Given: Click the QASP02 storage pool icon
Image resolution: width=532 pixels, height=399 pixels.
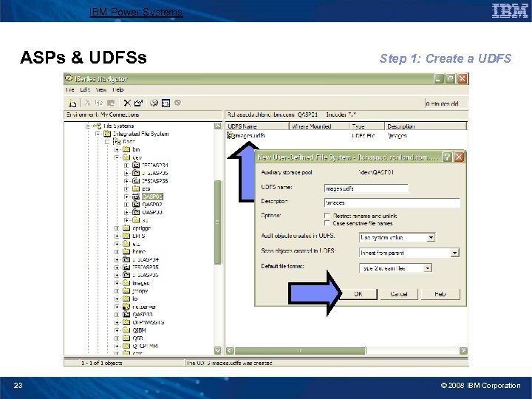Looking at the screenshot, I should pos(136,204).
